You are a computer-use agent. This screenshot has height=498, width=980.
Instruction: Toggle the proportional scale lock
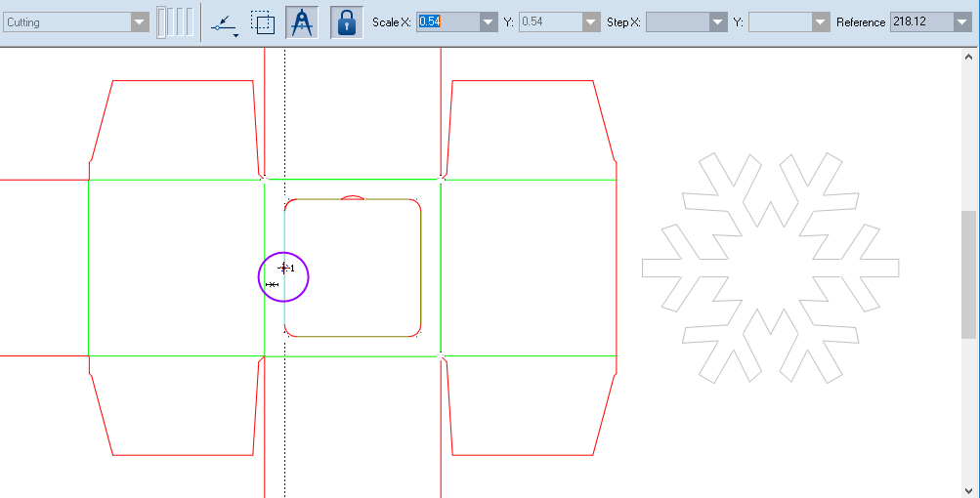(x=345, y=22)
